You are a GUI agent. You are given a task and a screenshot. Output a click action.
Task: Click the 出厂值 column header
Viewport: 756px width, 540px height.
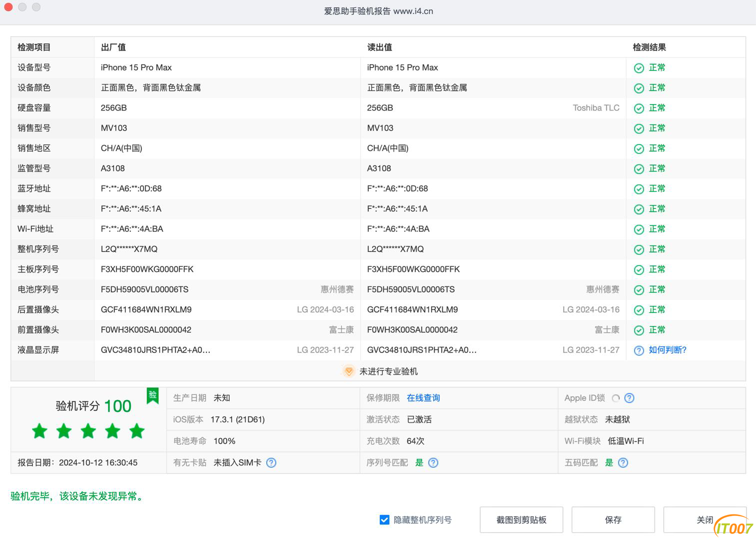pyautogui.click(x=113, y=47)
